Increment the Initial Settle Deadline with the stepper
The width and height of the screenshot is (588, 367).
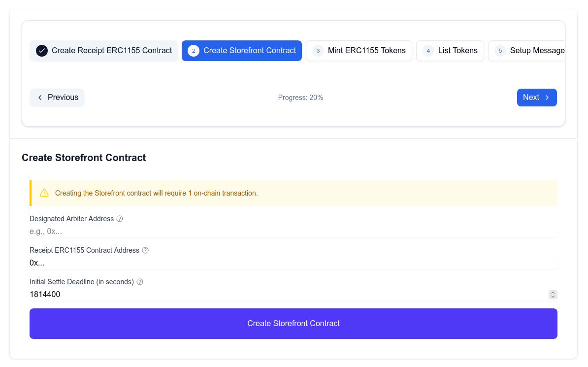click(553, 292)
